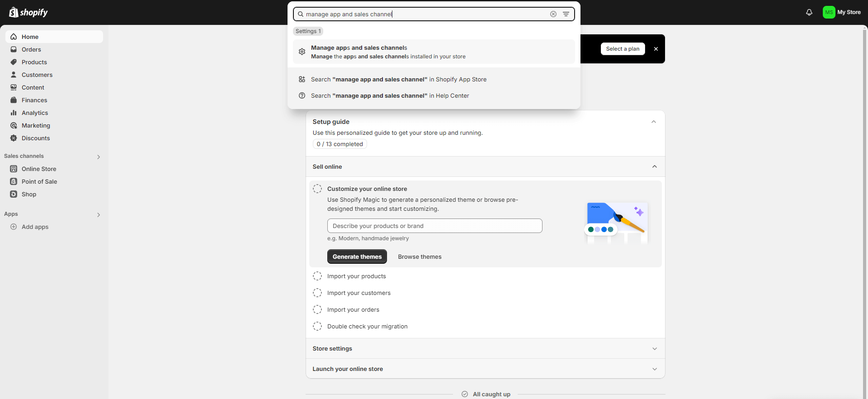
Task: Click the Select a plan button
Action: coord(623,49)
